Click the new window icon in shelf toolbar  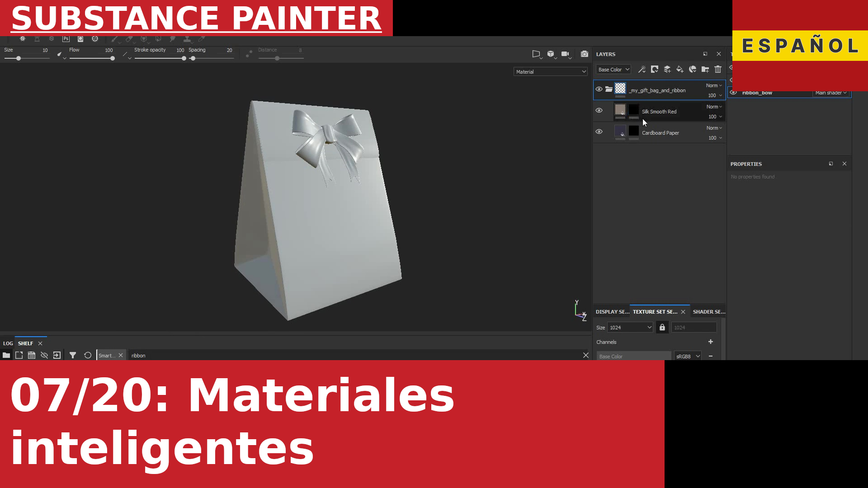pyautogui.click(x=19, y=355)
